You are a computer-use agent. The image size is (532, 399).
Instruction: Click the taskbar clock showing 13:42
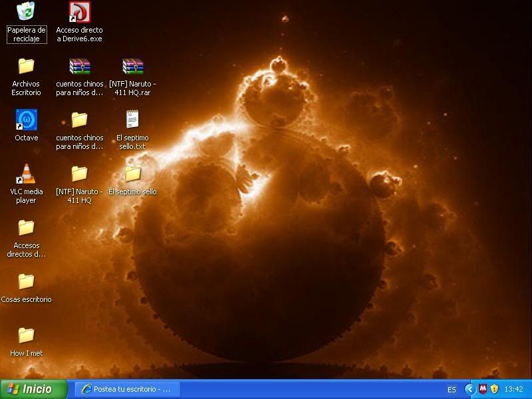point(513,390)
